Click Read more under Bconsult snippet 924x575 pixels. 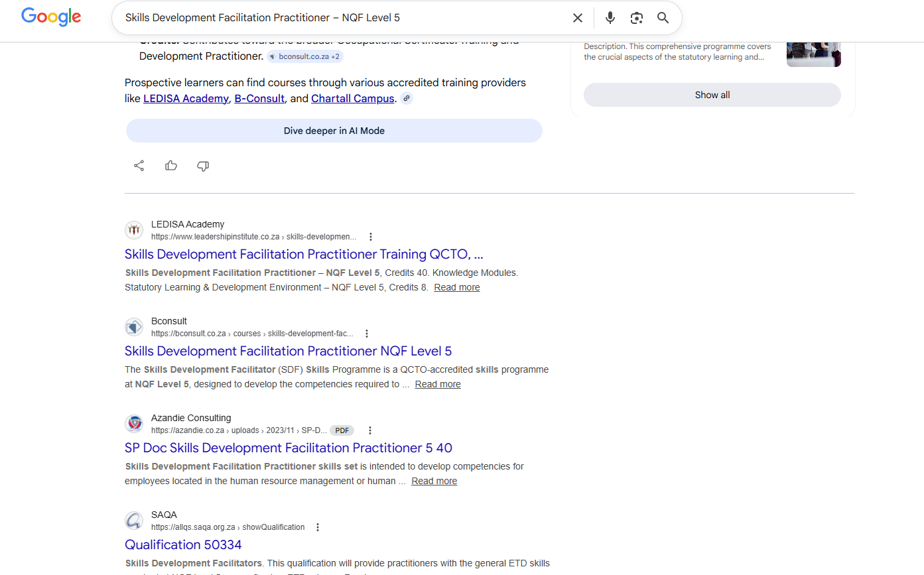pyautogui.click(x=438, y=384)
